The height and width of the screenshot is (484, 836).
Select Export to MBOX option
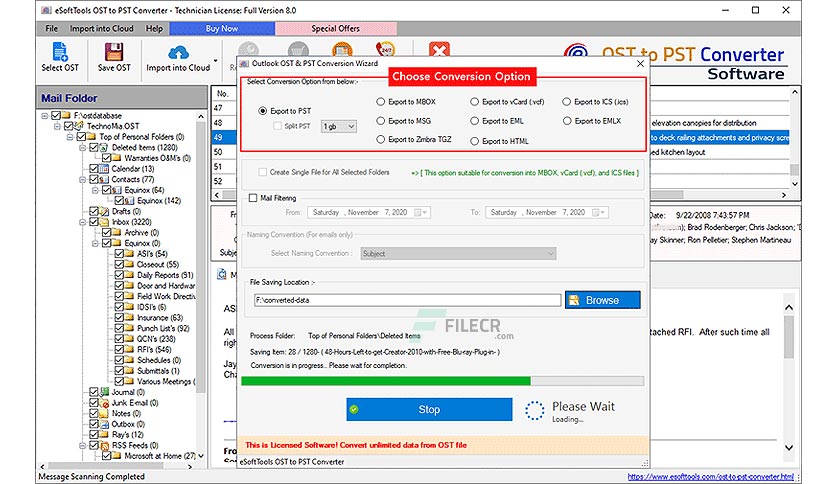click(x=380, y=101)
